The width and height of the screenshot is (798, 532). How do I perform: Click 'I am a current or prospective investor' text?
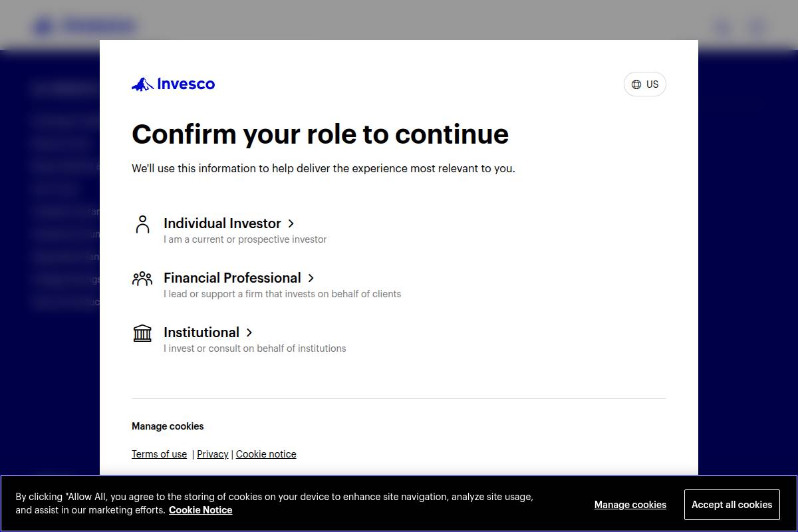(x=245, y=239)
